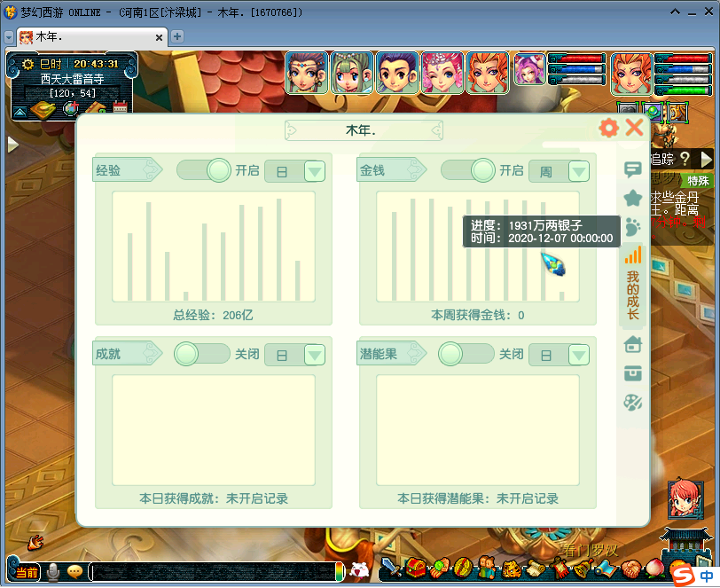Screen dimensions: 720x588
Task: Click the green orb buff icon
Action: coord(653,112)
